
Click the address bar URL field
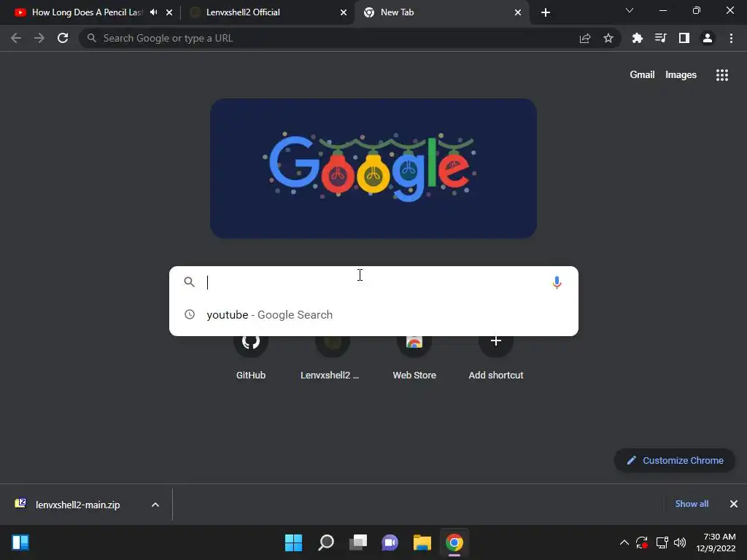[333, 38]
